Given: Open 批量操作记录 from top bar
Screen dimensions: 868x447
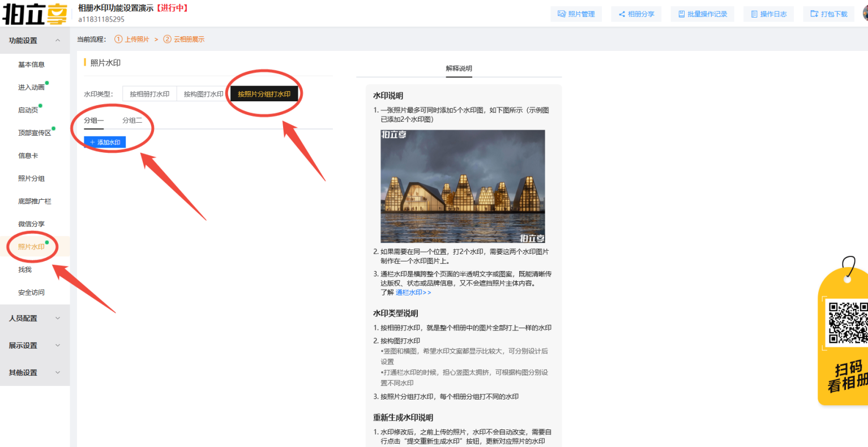Looking at the screenshot, I should [x=702, y=14].
